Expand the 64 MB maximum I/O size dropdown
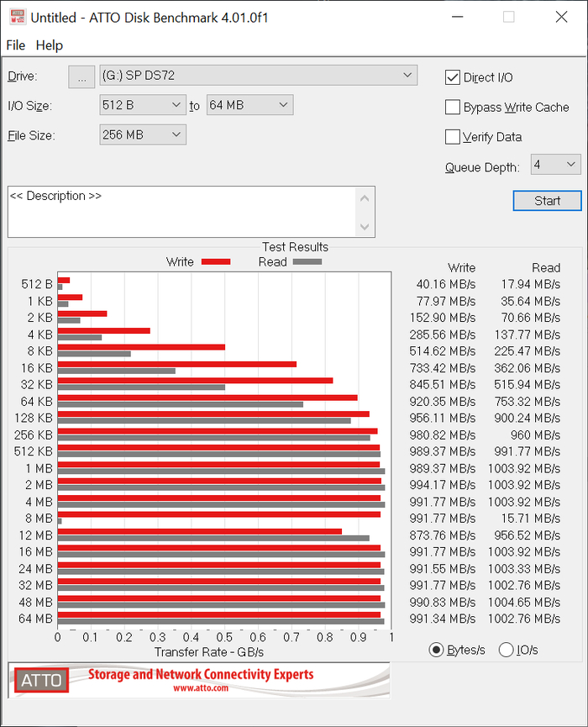The image size is (588, 727). (249, 105)
